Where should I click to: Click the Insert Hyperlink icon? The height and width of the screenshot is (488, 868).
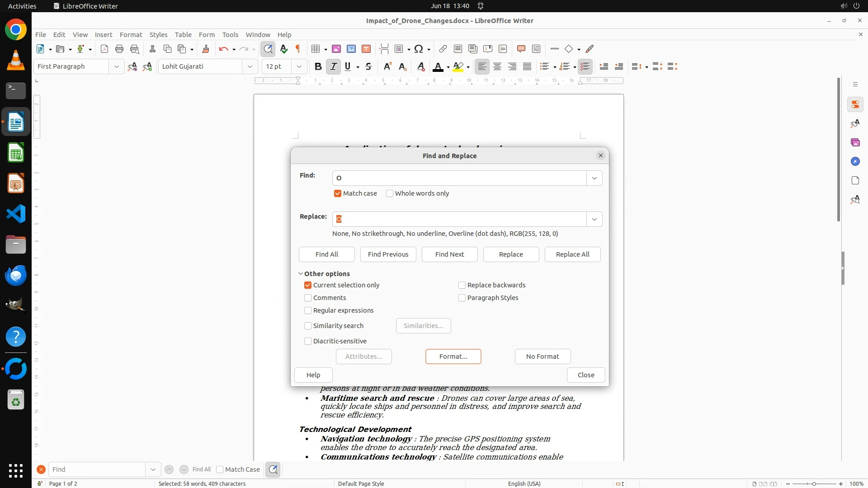(x=443, y=49)
